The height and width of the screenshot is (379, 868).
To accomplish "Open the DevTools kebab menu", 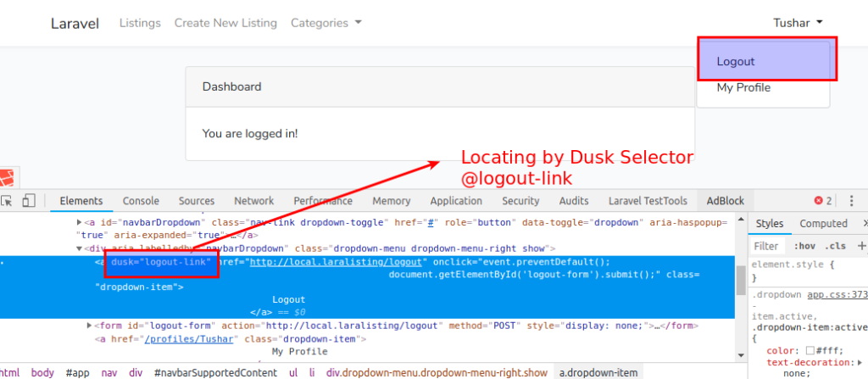I will pyautogui.click(x=852, y=201).
